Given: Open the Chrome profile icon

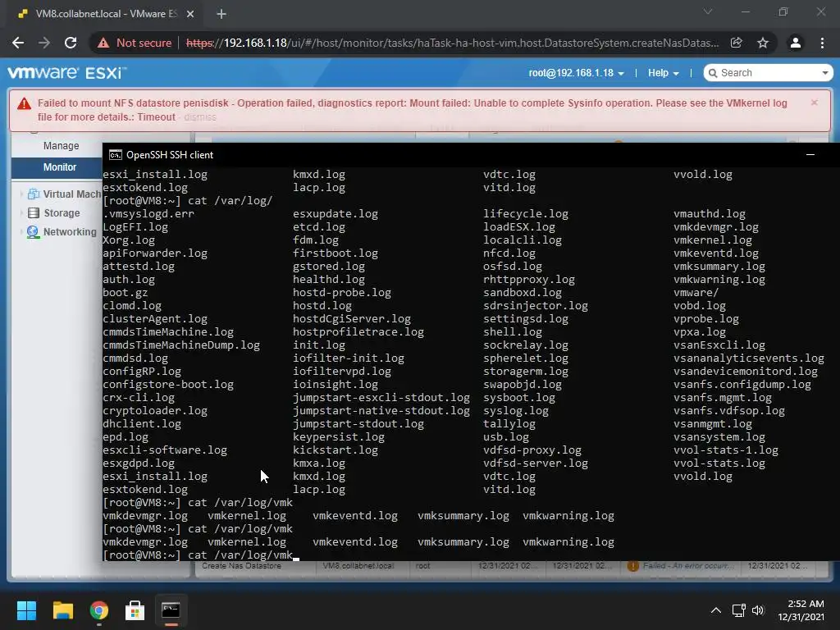Looking at the screenshot, I should tap(796, 43).
